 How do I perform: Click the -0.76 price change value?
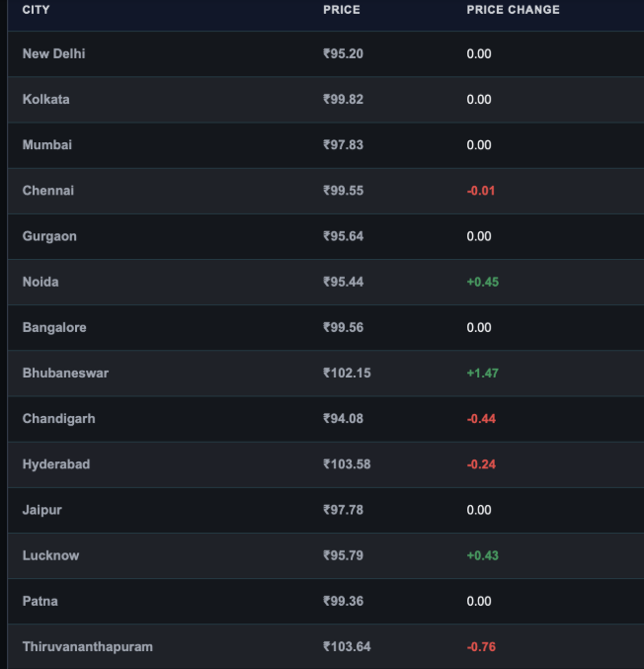point(481,647)
